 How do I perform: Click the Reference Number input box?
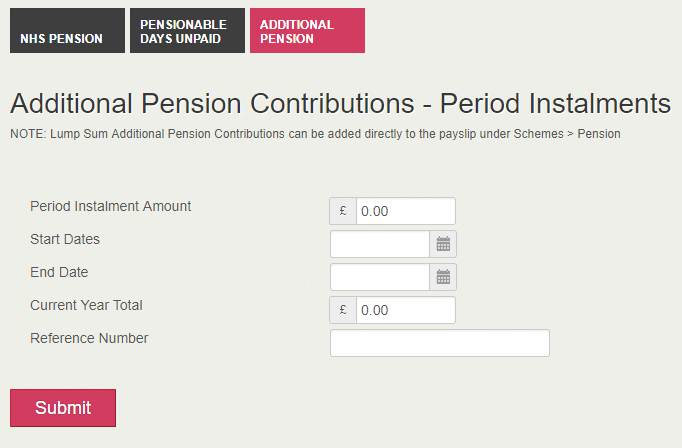[x=439, y=343]
